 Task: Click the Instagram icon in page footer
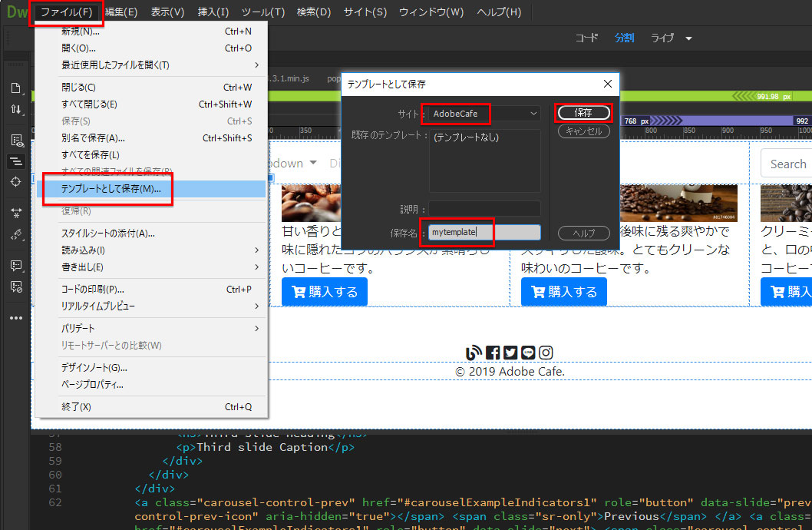point(546,353)
